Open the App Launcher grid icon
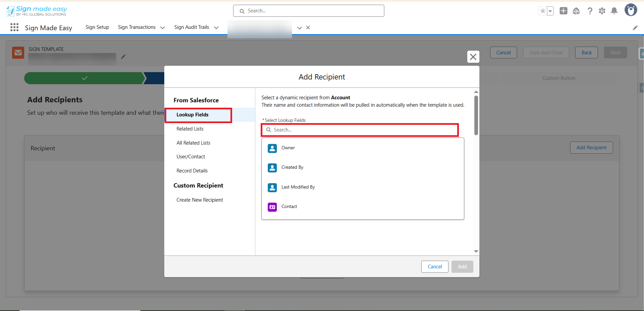This screenshot has width=644, height=311. (x=14, y=28)
